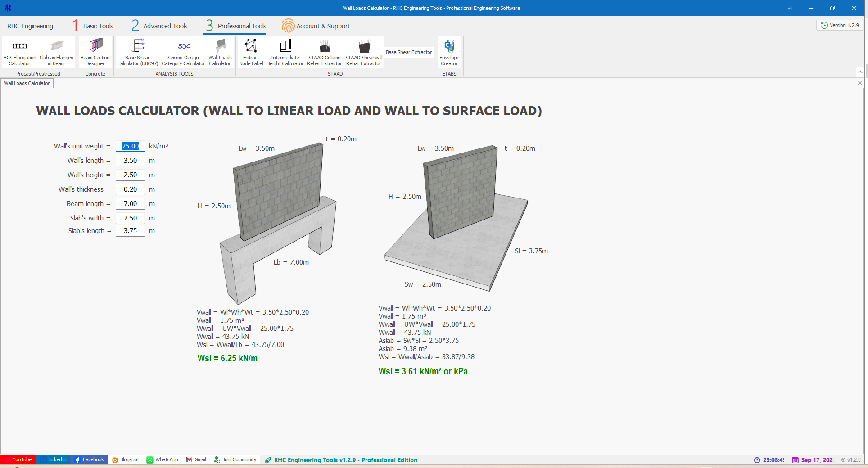The height and width of the screenshot is (468, 868).
Task: Switch to the Advanced Tools tab
Action: [x=160, y=26]
